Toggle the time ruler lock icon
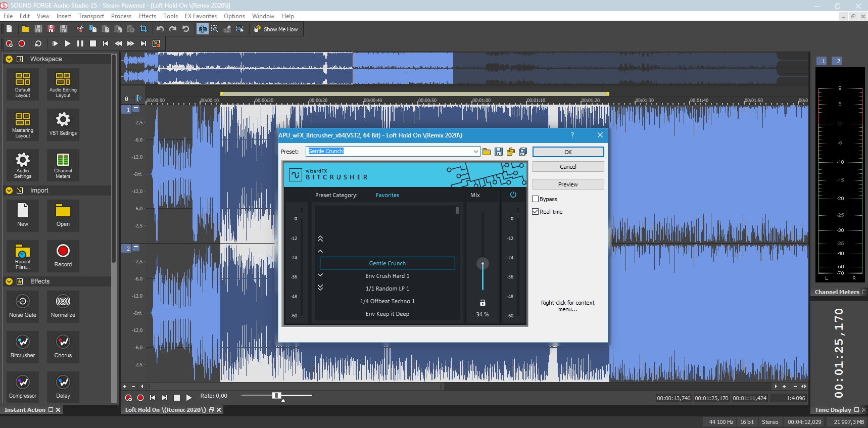 pos(126,99)
